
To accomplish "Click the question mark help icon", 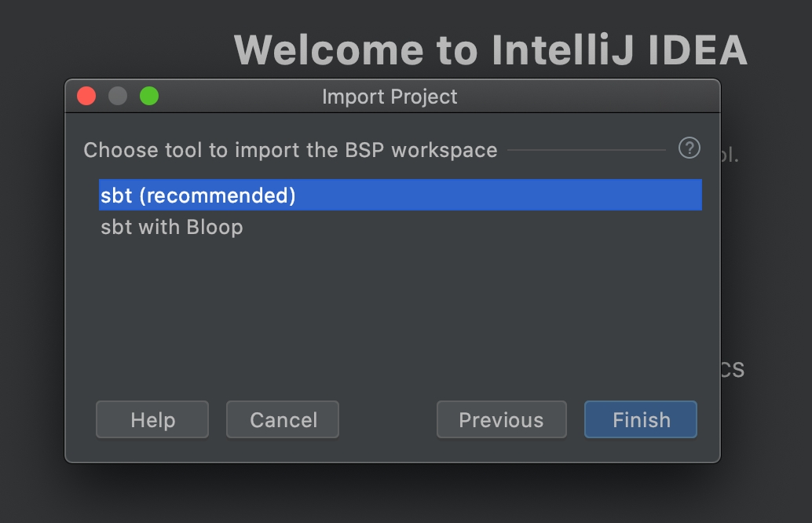I will click(689, 148).
